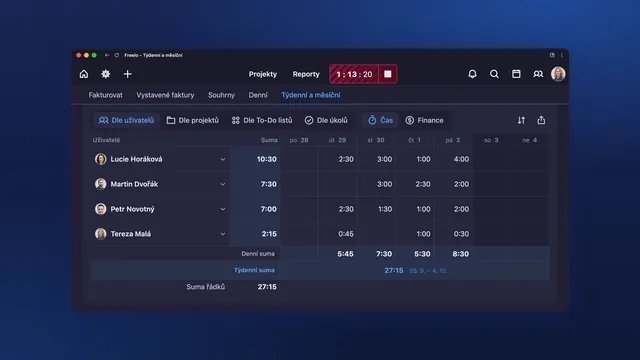The height and width of the screenshot is (360, 640).
Task: Click Lucie Horáková avatar
Action: pyautogui.click(x=100, y=159)
